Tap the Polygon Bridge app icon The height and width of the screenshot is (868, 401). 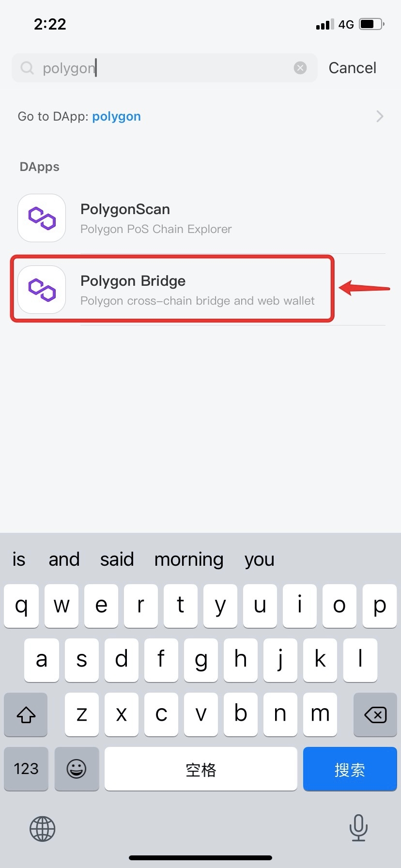coord(42,290)
